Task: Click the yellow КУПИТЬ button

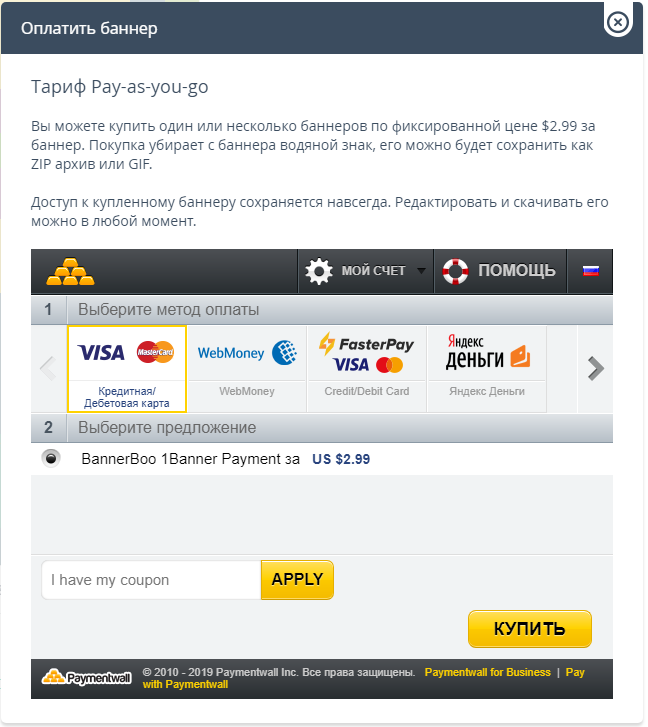Action: point(530,629)
